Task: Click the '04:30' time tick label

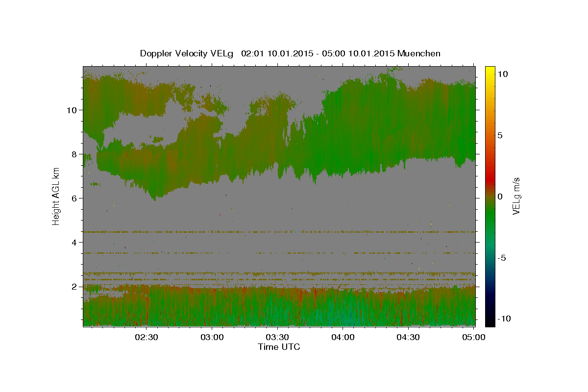Action: point(408,337)
